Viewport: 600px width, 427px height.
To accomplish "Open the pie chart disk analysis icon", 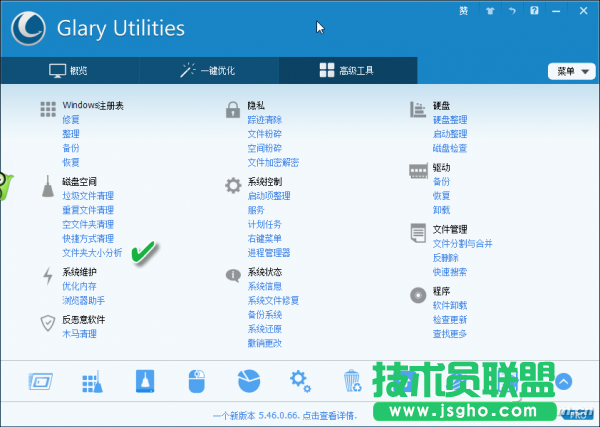I will (x=247, y=381).
